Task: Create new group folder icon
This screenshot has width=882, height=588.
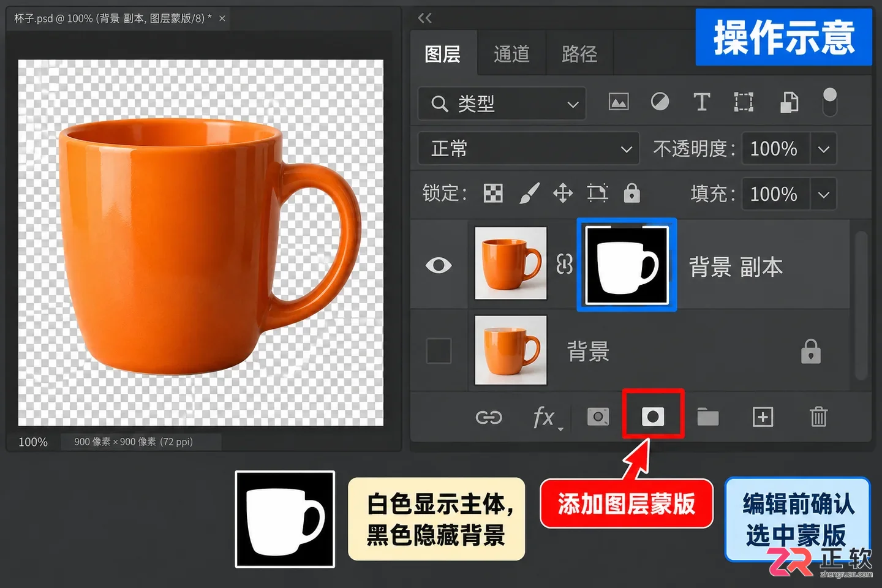Action: coord(708,417)
